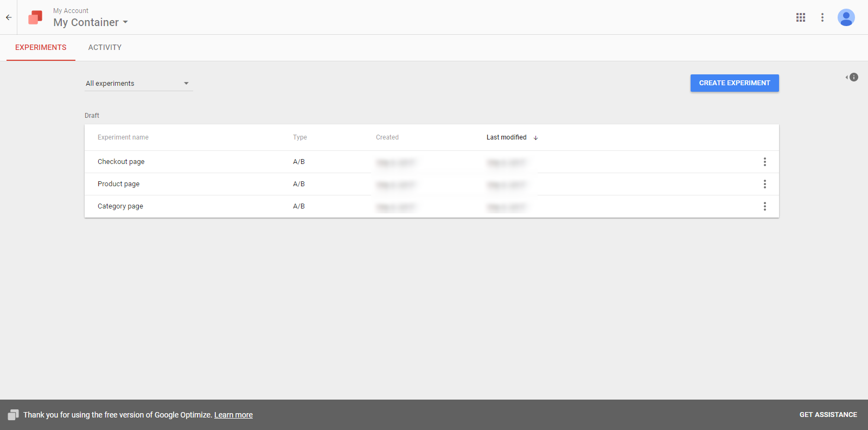Click Get Assistance in footer
The height and width of the screenshot is (430, 868).
[x=828, y=415]
